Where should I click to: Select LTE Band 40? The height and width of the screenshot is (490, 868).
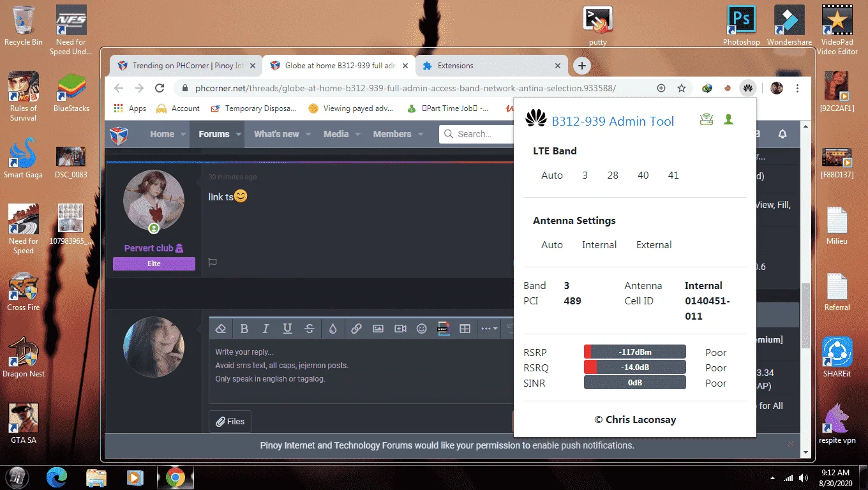tap(643, 175)
